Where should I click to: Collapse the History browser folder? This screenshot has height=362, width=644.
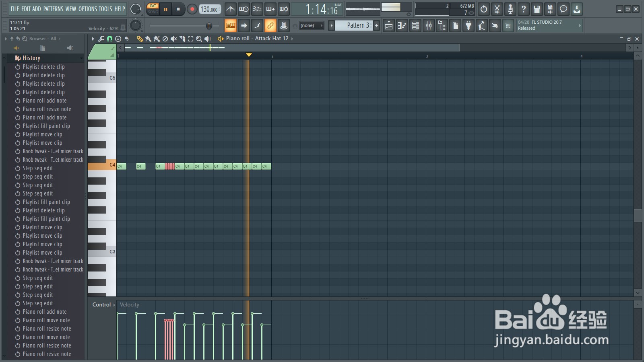(31, 58)
